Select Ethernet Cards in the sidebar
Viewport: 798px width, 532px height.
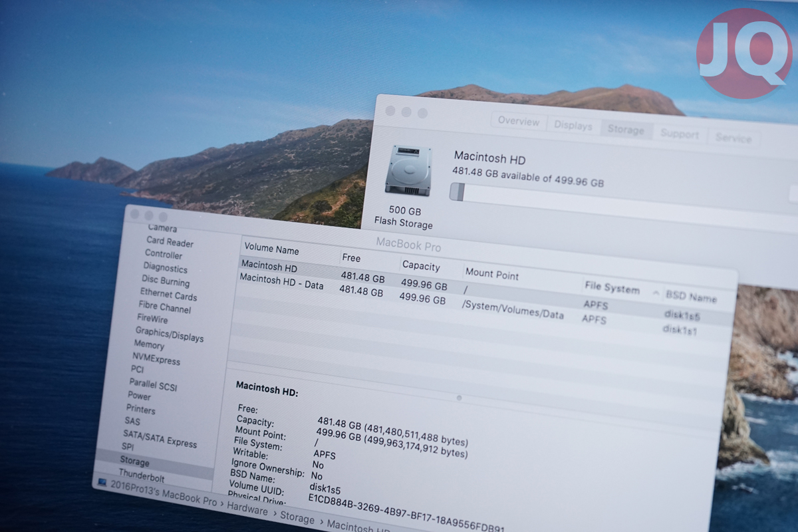pos(168,294)
